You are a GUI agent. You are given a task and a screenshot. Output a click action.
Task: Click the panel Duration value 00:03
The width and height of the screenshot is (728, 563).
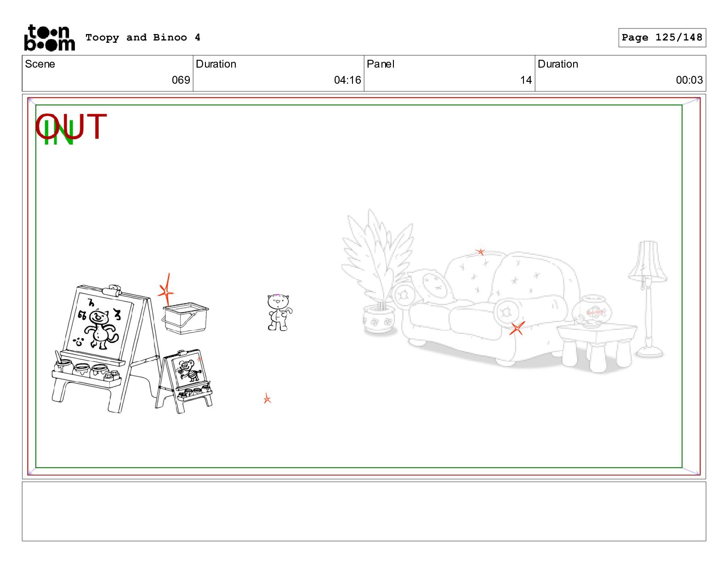pyautogui.click(x=689, y=80)
